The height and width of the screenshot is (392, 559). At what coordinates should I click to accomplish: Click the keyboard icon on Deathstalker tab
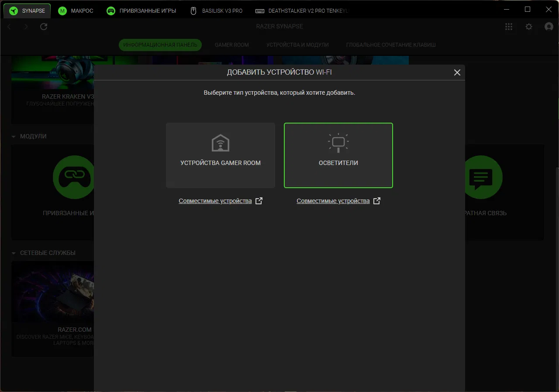point(260,10)
